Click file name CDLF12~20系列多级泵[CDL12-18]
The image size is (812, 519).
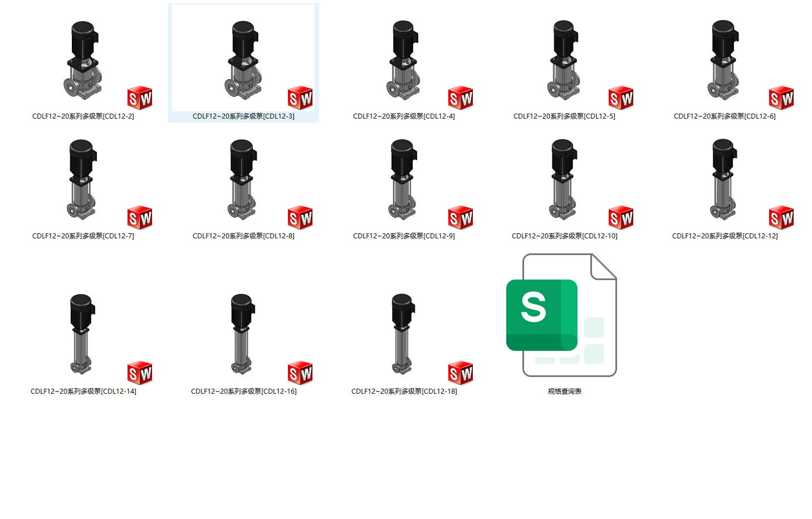(404, 391)
